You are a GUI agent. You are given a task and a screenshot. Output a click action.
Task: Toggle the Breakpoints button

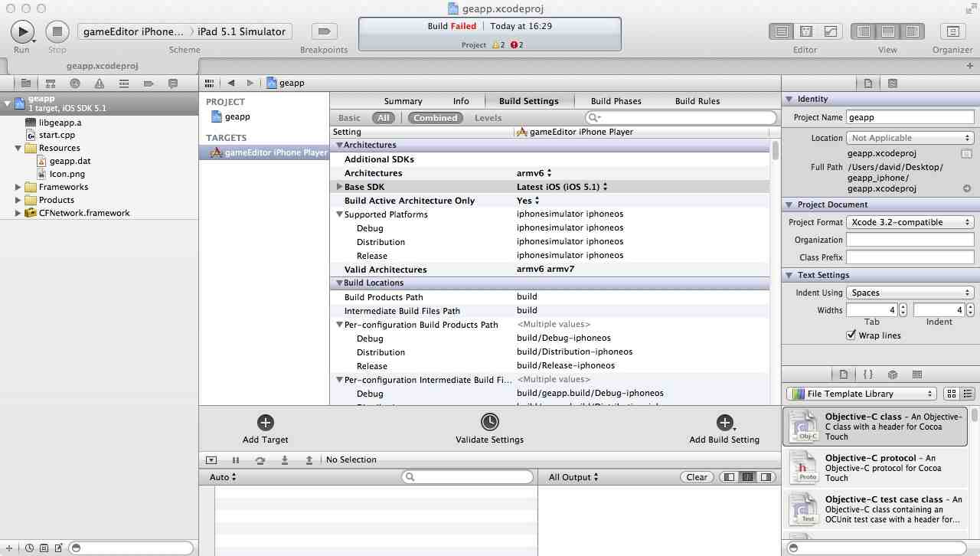pyautogui.click(x=324, y=31)
